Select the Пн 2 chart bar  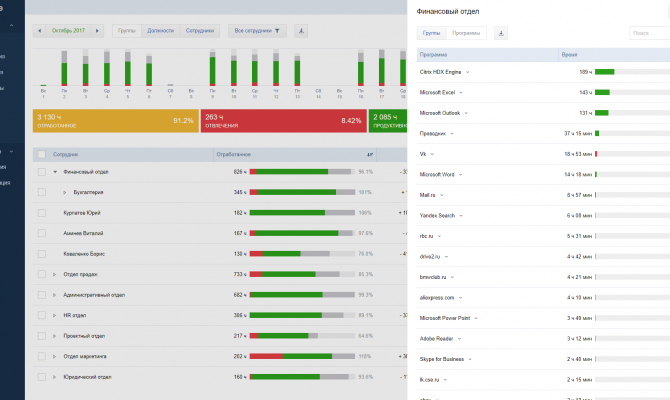64,68
